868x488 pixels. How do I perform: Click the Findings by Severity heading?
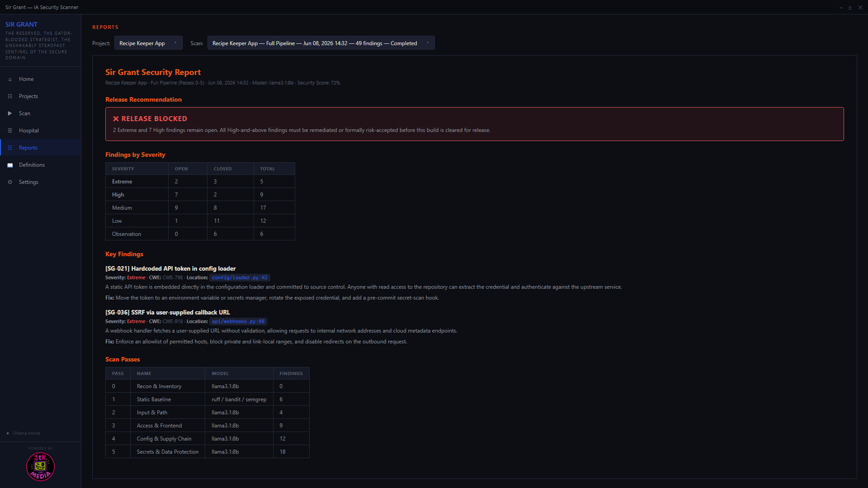click(135, 155)
